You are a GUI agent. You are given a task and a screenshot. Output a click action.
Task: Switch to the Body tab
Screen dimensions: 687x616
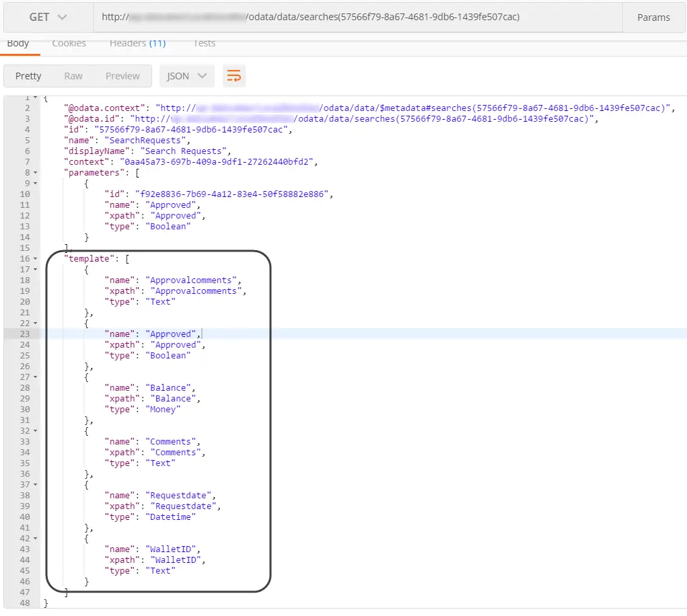tap(18, 44)
